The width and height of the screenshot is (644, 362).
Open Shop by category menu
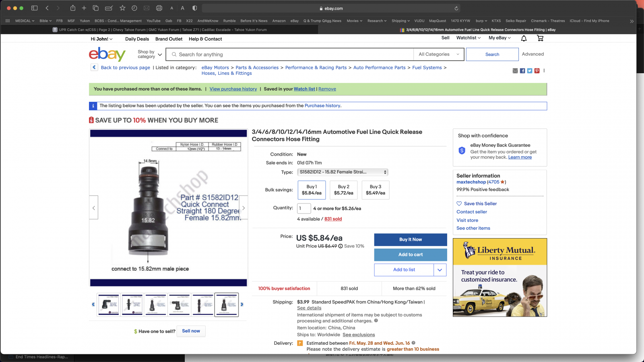[150, 54]
